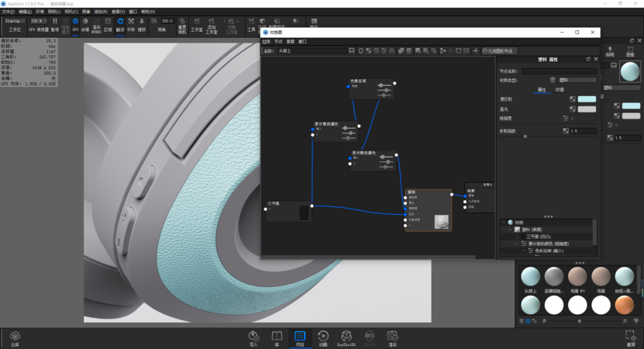This screenshot has width=644, height=349.
Task: Open the Startup workspace dropdown
Action: (15, 21)
